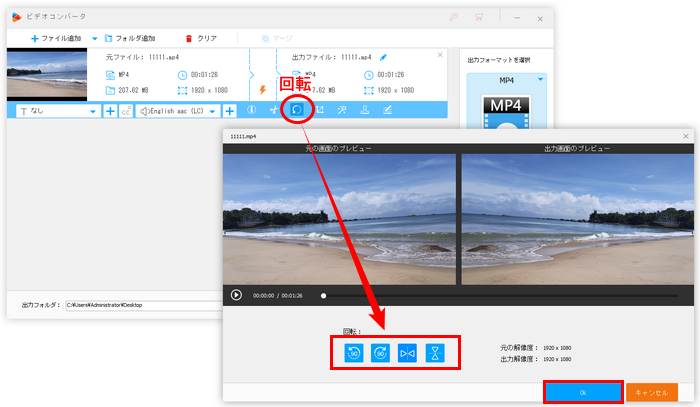Open the crop tool icon
Viewport: 700px width, 407px height.
[x=320, y=110]
